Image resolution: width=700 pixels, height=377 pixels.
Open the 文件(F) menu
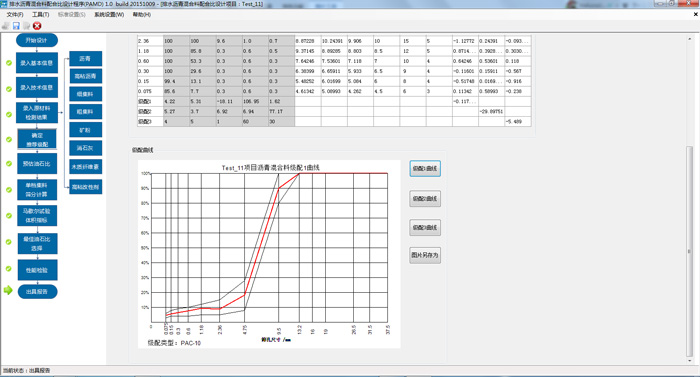pos(15,15)
